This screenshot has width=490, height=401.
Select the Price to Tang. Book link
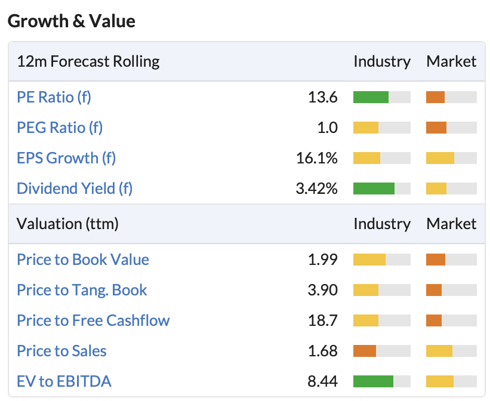point(82,290)
